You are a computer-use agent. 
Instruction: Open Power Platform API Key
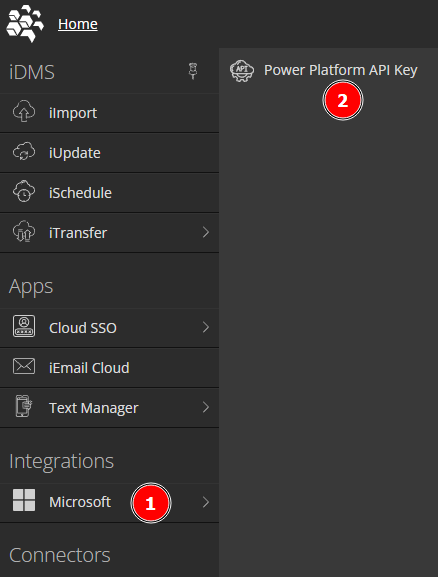(x=341, y=70)
